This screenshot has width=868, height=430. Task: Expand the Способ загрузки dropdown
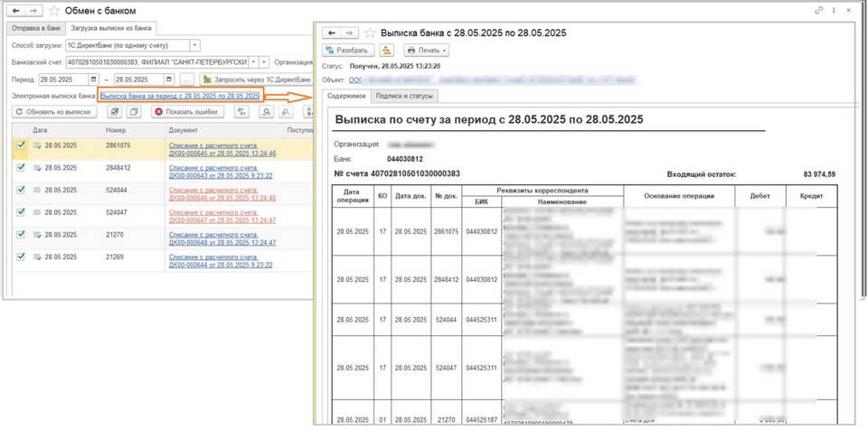point(196,45)
